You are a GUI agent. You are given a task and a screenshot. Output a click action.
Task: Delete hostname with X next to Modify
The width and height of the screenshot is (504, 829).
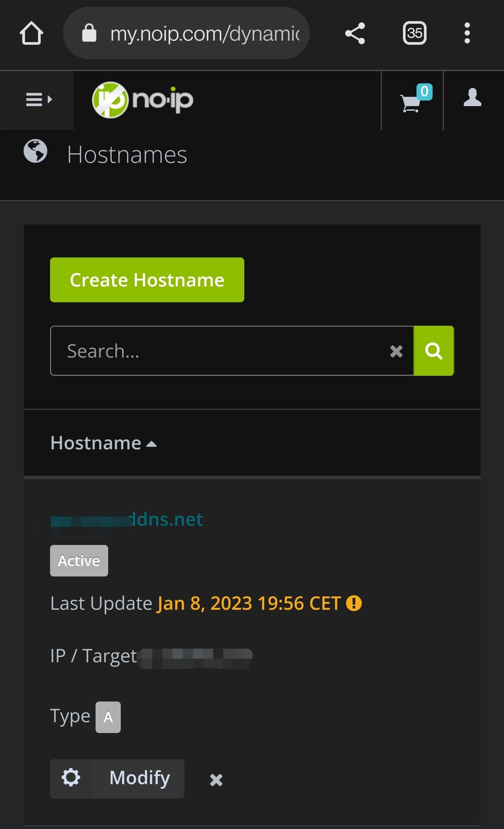click(216, 780)
